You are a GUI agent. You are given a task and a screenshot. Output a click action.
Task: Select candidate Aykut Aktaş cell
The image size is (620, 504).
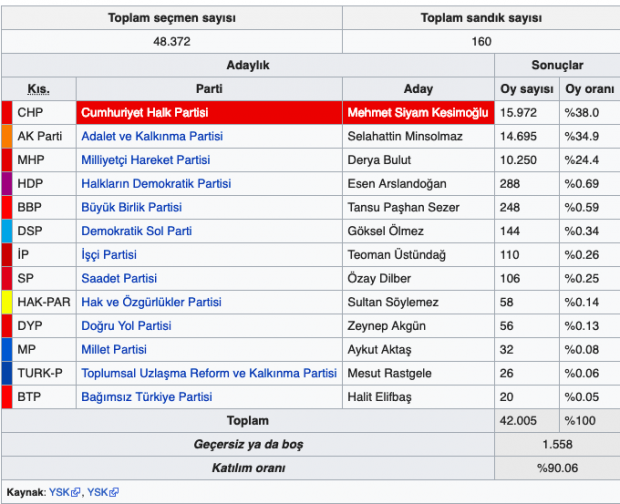click(418, 350)
